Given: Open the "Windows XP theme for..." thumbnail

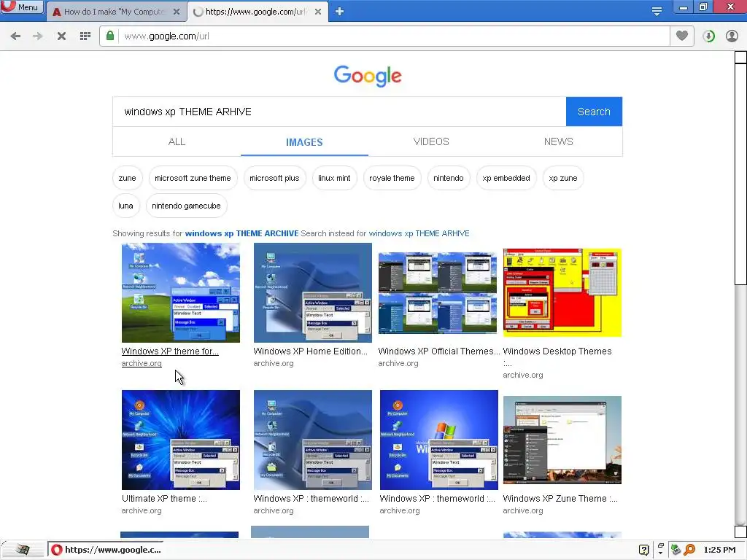Looking at the screenshot, I should tap(181, 292).
